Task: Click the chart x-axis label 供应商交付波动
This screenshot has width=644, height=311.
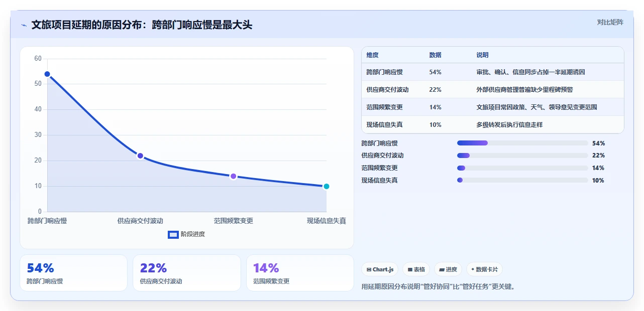Action: 140,221
